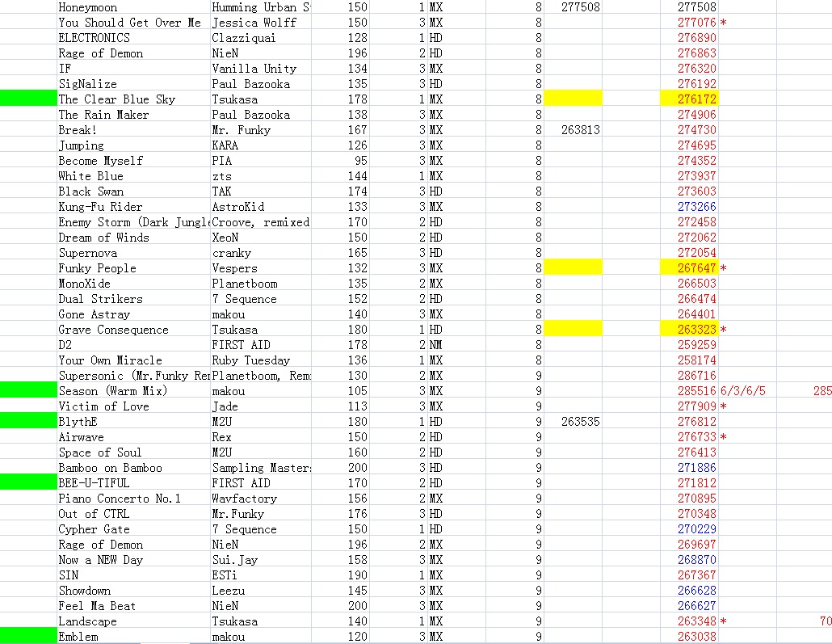This screenshot has height=644, width=832.
Task: Click the Piano Concerto No.1 cell
Action: [133, 499]
